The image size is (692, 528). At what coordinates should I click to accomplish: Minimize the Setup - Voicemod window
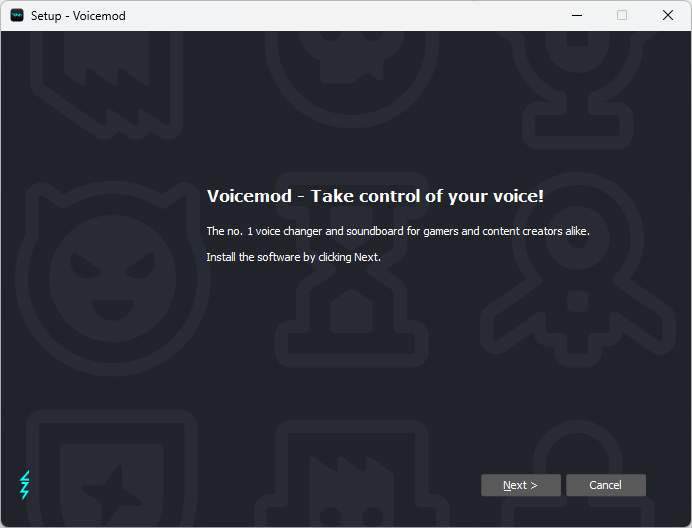(576, 15)
